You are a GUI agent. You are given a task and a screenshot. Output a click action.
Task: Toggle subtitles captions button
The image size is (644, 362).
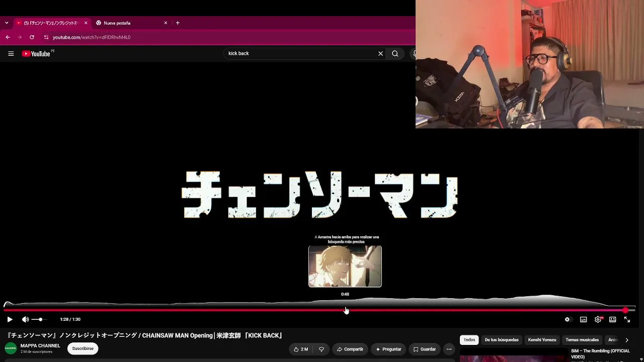pos(583,319)
